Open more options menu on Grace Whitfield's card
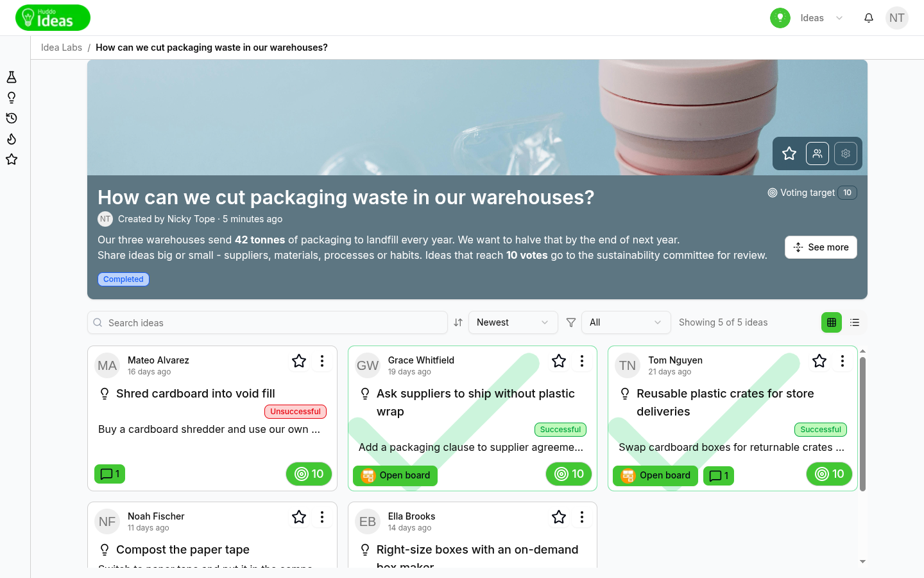 coord(582,361)
